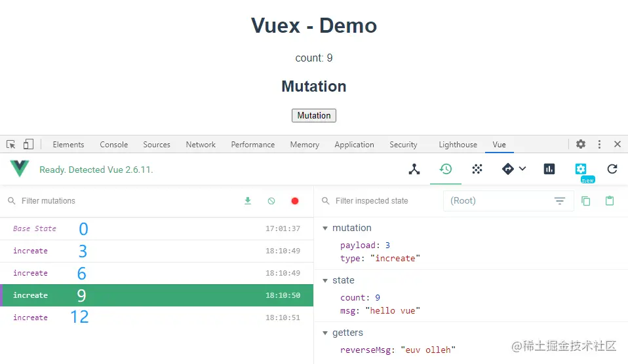Open the Memory tab
628x364 pixels.
pyautogui.click(x=305, y=145)
